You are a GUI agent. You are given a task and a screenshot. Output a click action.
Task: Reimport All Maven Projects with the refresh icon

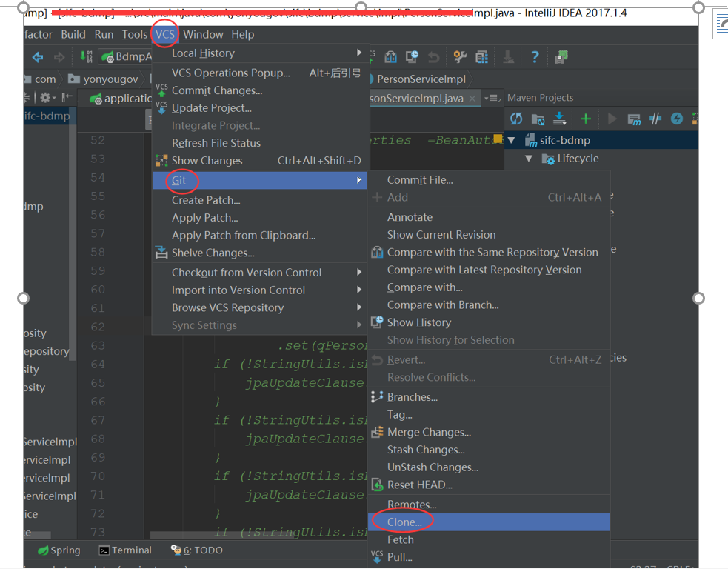point(516,119)
